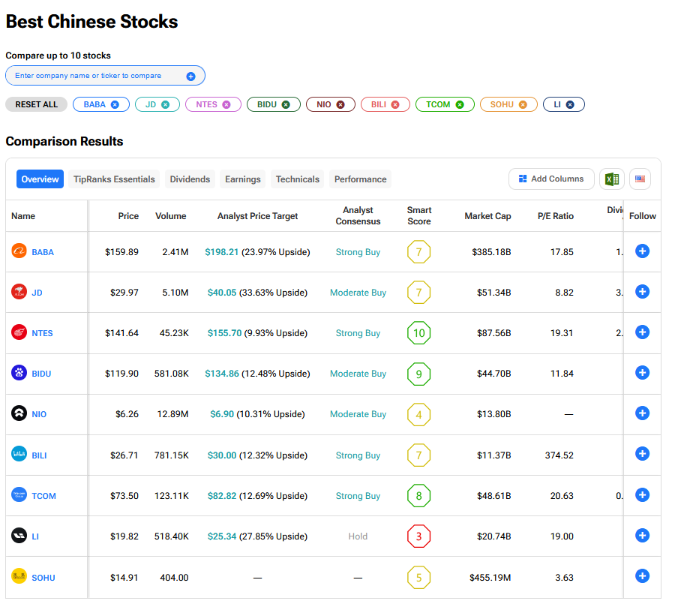Open the US flag market selector

(x=640, y=179)
